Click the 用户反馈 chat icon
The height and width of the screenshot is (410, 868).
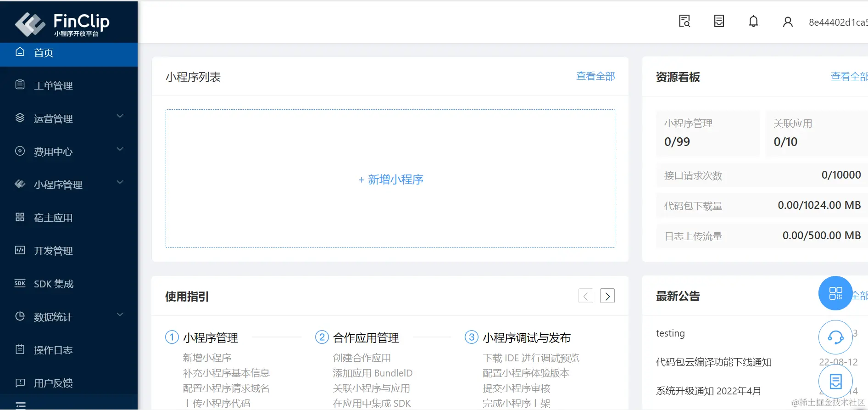coord(20,382)
